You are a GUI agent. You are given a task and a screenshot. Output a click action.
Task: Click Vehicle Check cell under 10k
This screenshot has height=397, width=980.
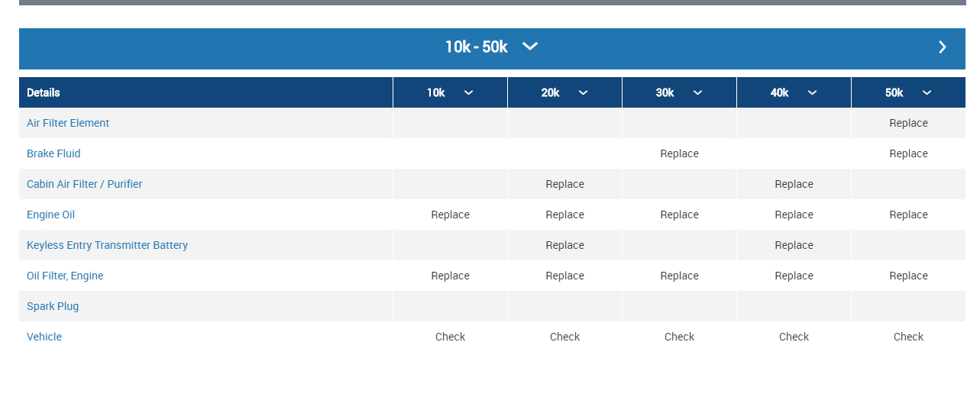(450, 337)
